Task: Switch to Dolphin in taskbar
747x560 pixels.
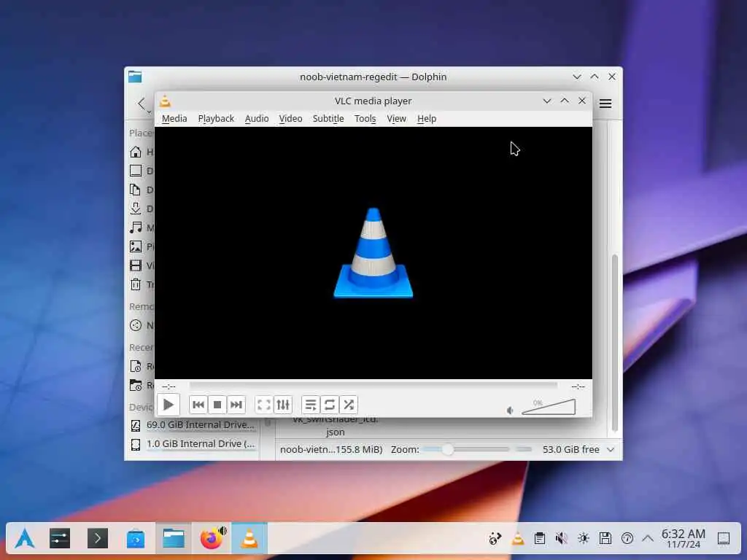Action: pyautogui.click(x=174, y=539)
